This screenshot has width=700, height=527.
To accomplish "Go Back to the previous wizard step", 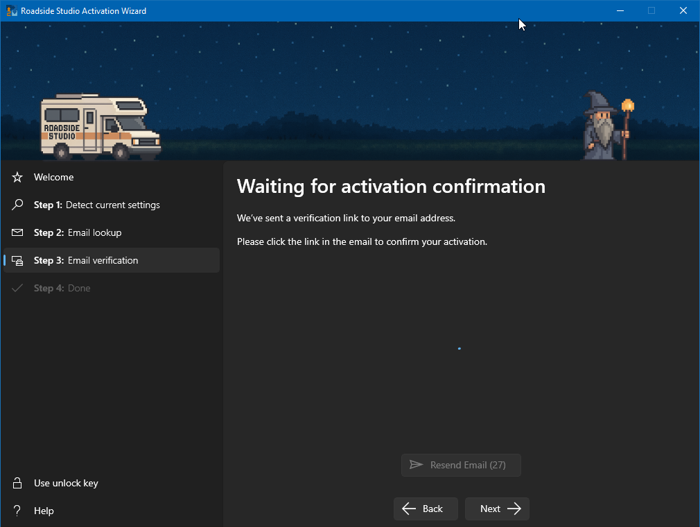I will 425,509.
